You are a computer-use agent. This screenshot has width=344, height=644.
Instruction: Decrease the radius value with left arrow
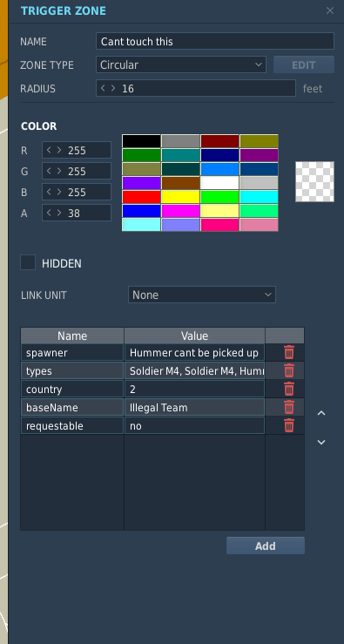pos(103,88)
